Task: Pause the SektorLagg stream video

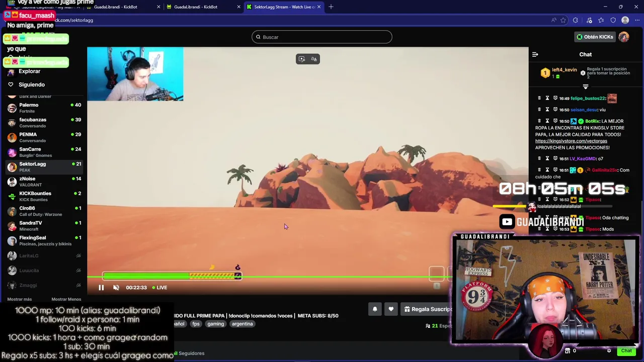Action: [101, 288]
